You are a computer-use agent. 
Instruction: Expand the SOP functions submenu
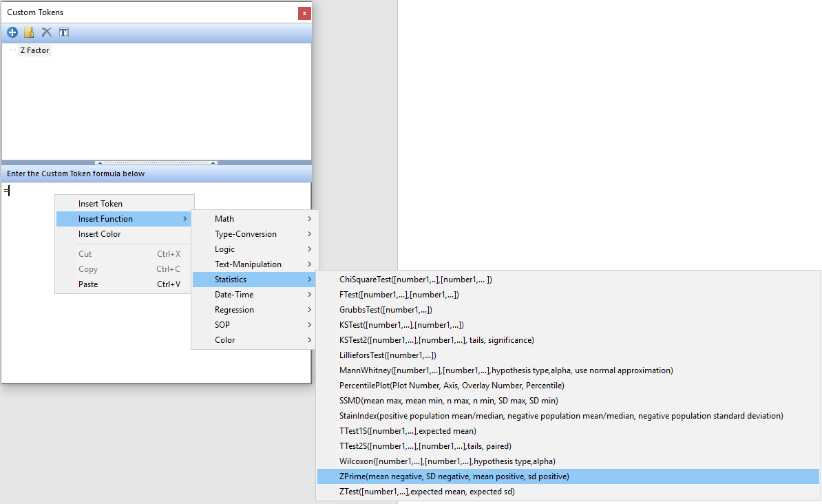tap(255, 324)
